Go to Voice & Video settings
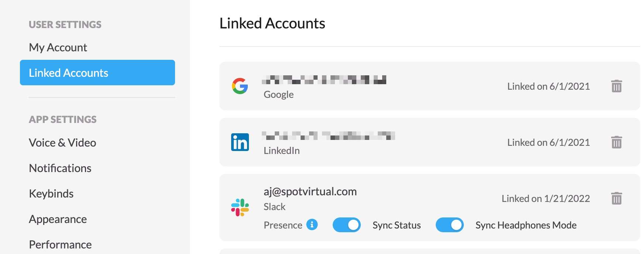Viewport: 644px width, 254px height. (x=62, y=143)
